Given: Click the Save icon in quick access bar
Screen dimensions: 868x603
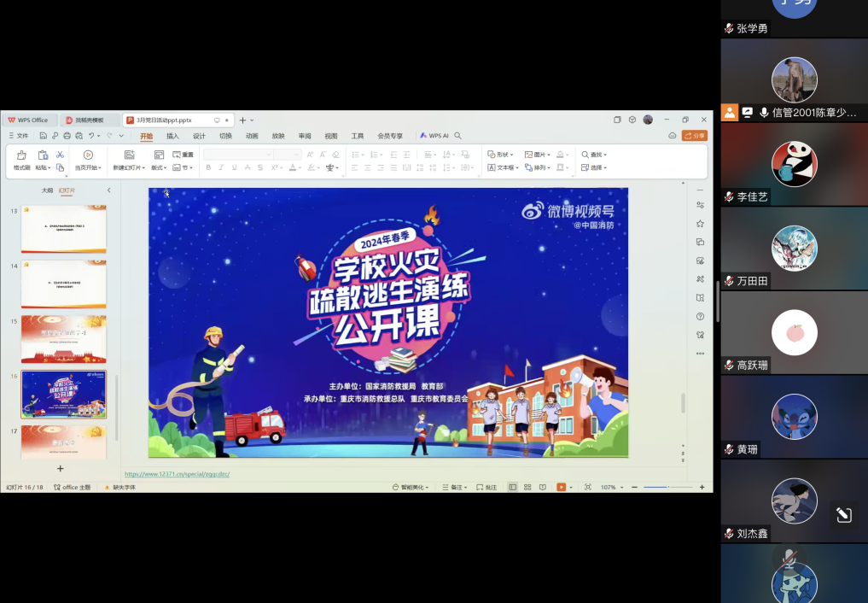Looking at the screenshot, I should (x=44, y=136).
